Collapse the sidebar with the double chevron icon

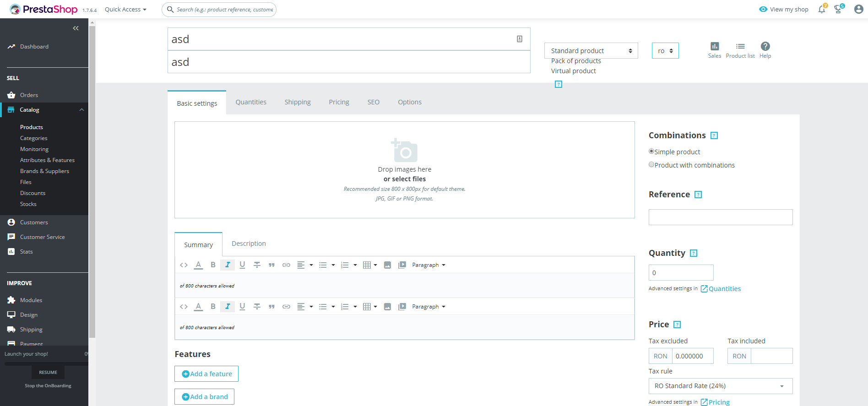(76, 28)
